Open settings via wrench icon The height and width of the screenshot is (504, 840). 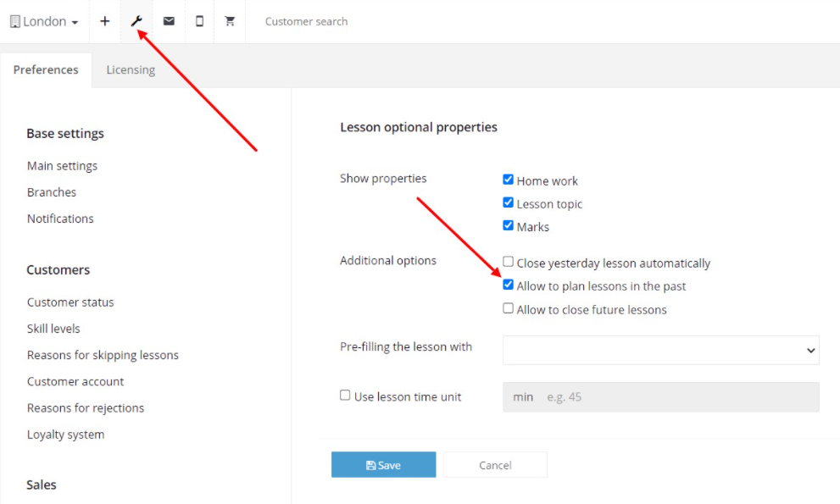click(x=136, y=21)
